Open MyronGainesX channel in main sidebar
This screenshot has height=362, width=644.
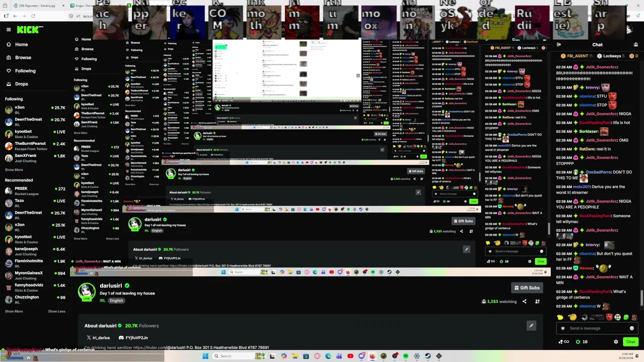point(34,275)
